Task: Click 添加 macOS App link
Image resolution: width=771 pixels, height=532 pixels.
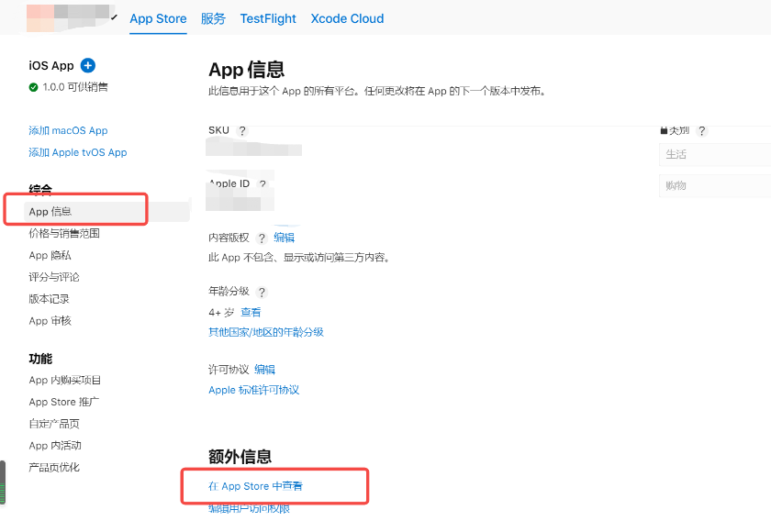Action: pyautogui.click(x=68, y=130)
